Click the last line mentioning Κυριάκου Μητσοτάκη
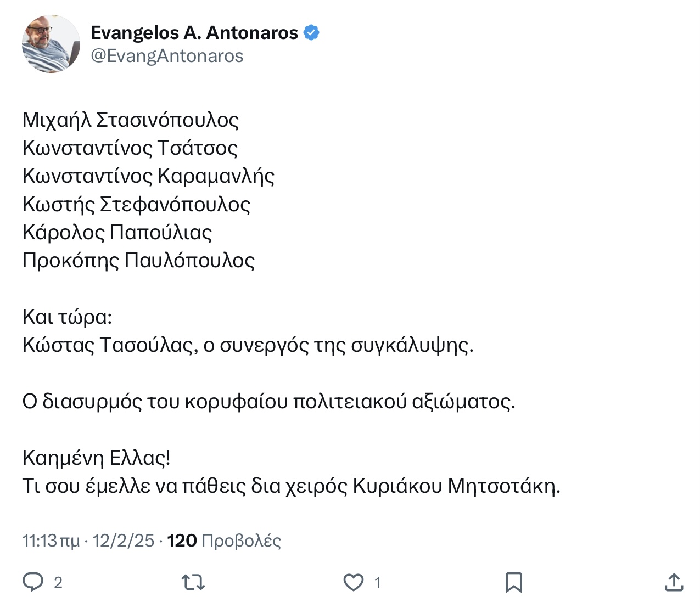 pos(291,486)
